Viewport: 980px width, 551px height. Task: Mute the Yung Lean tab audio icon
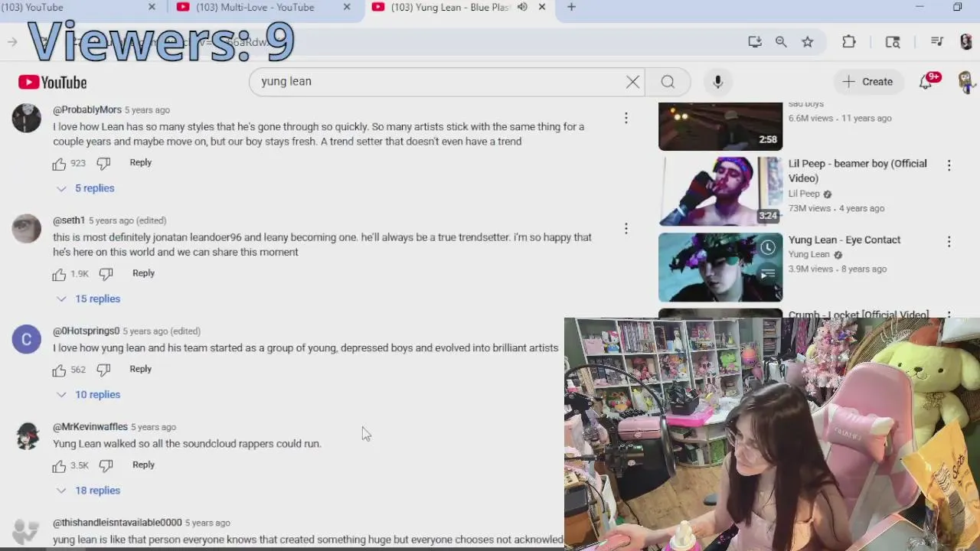click(522, 7)
